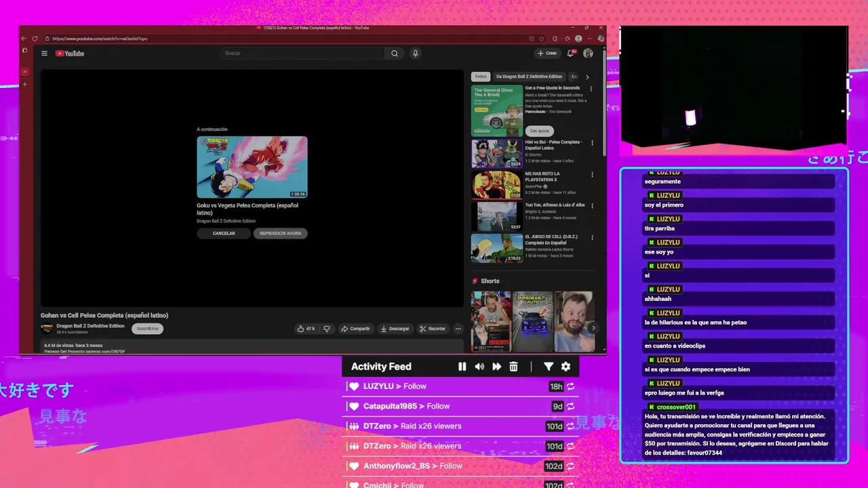This screenshot has width=868, height=488.
Task: Open options for Hiei vs Bui video
Action: pos(591,143)
